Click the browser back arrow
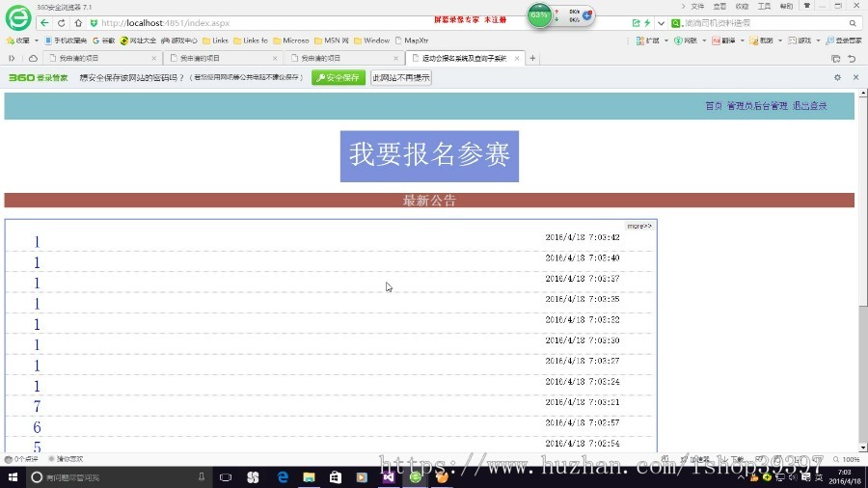Screen dimensions: 868x488 [44, 23]
